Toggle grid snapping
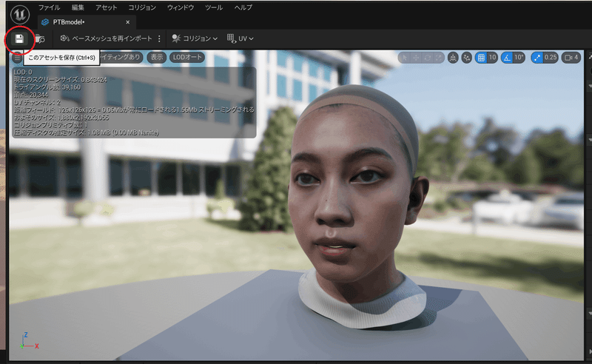The width and height of the screenshot is (592, 364). pyautogui.click(x=481, y=58)
